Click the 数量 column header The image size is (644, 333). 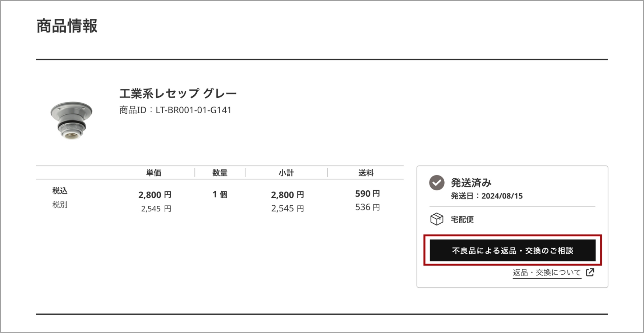(x=220, y=173)
